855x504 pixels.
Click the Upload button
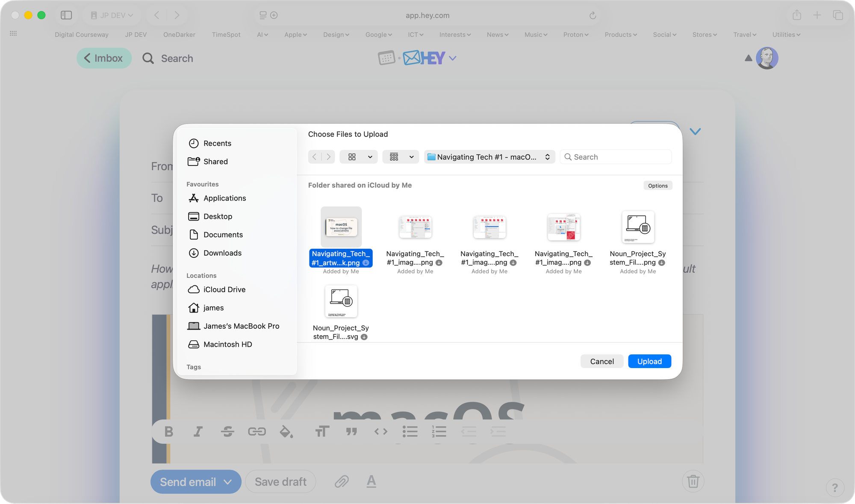point(649,361)
